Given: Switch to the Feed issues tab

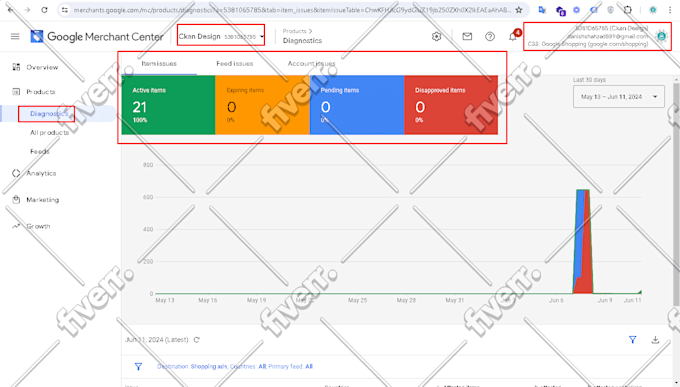Looking at the screenshot, I should point(235,63).
